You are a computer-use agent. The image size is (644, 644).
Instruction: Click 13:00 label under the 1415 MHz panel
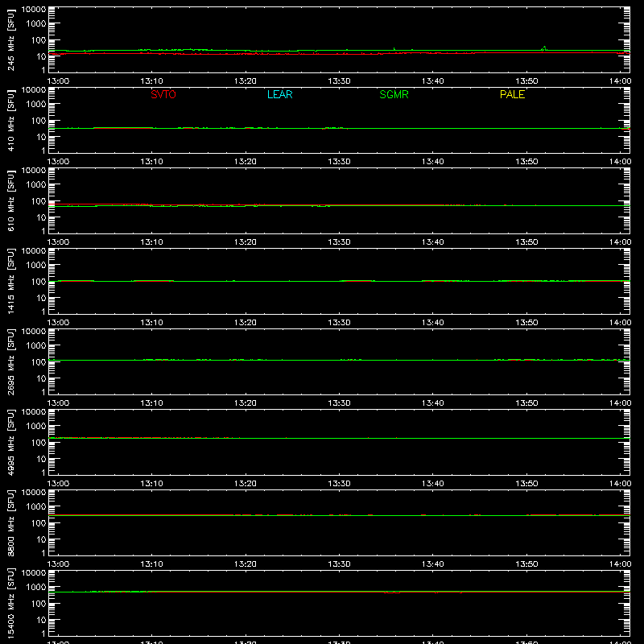tap(58, 323)
